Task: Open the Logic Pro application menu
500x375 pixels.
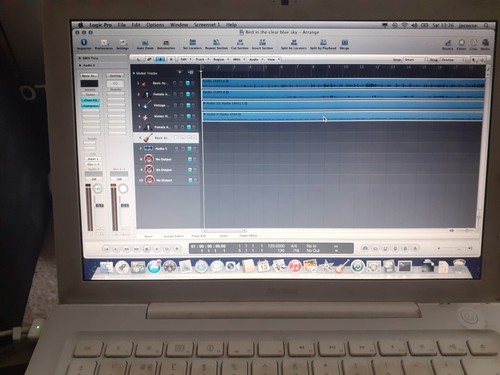Action: point(100,25)
